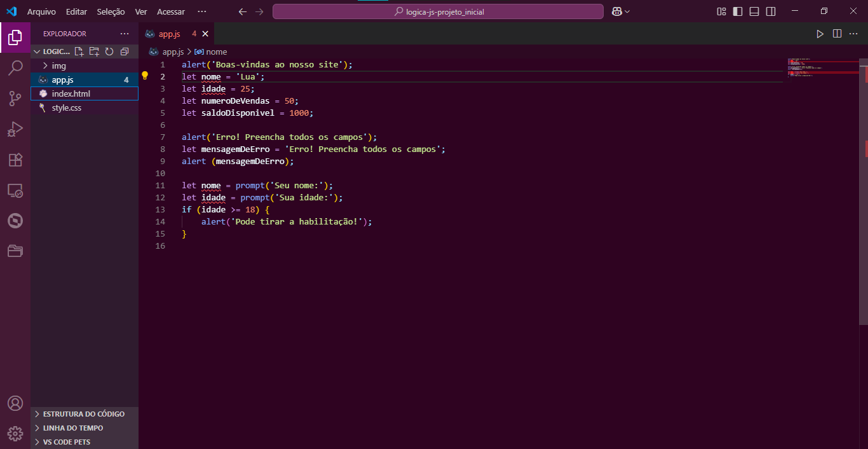Create a new folder in the Explorer

94,52
